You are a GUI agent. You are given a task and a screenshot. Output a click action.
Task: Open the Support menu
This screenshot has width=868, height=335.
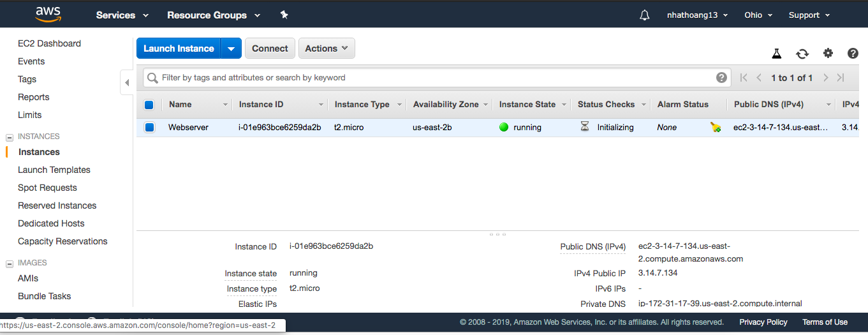(809, 15)
